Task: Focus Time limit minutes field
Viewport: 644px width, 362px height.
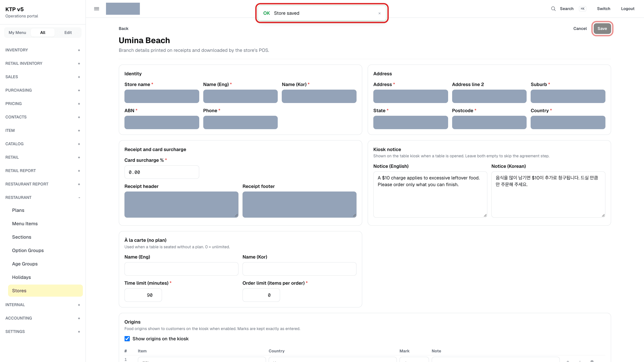Action: click(x=143, y=295)
